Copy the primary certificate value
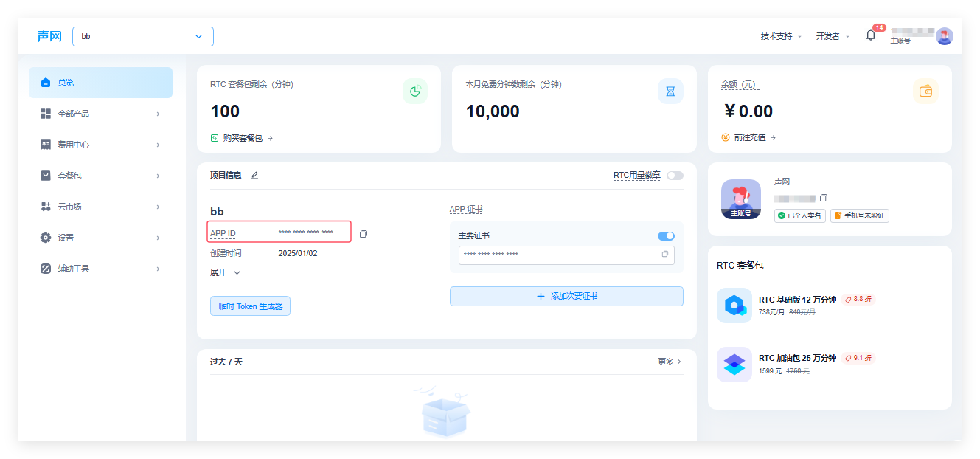Screen dimensions: 980x459 (665, 254)
